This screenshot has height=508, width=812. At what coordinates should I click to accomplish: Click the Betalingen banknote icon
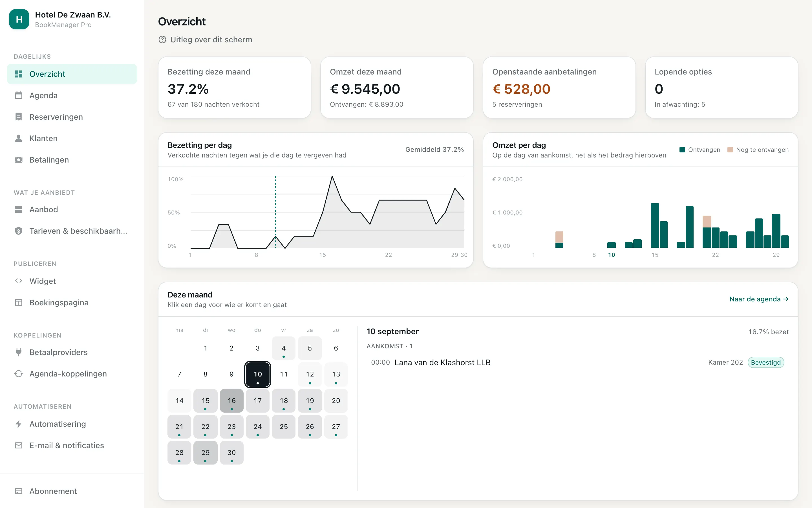click(19, 160)
